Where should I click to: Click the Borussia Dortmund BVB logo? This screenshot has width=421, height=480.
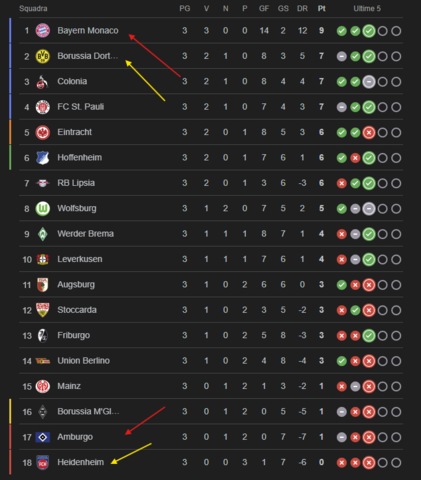point(43,56)
